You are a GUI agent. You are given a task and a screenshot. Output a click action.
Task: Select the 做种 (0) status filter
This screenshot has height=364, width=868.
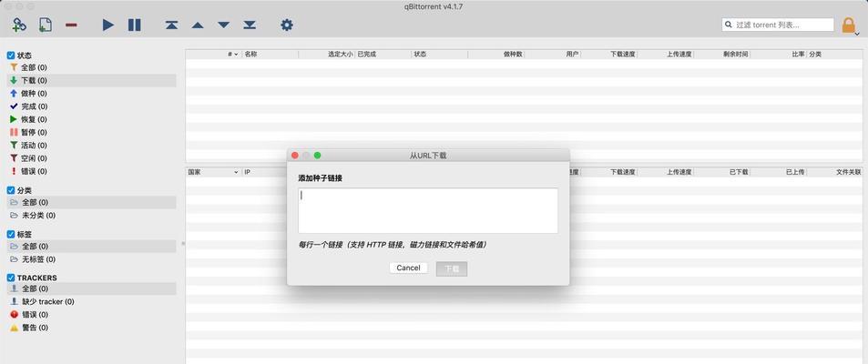point(91,94)
